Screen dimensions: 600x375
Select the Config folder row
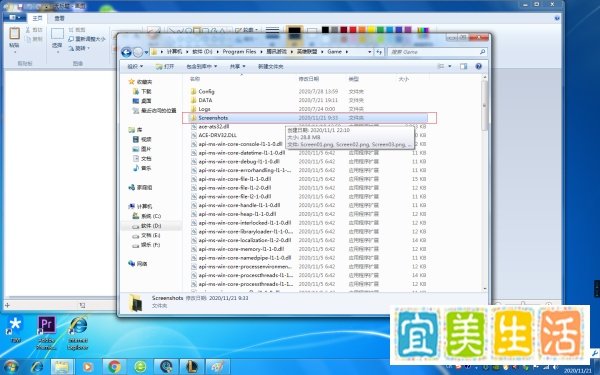tap(308, 91)
